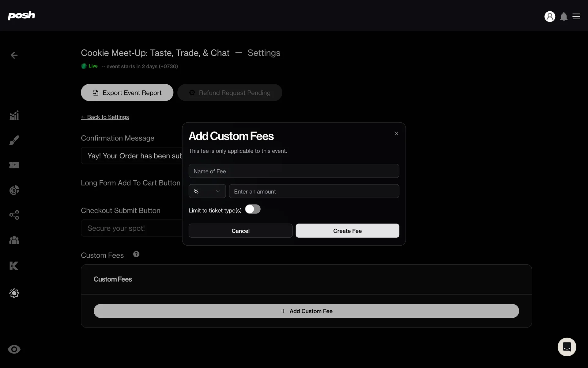Click the K logo sidebar icon

tap(14, 266)
